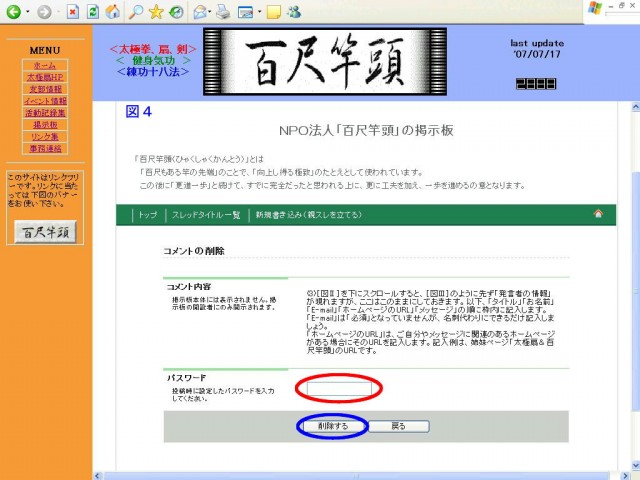This screenshot has height=480, width=640.
Task: Click the password input field
Action: tap(338, 388)
